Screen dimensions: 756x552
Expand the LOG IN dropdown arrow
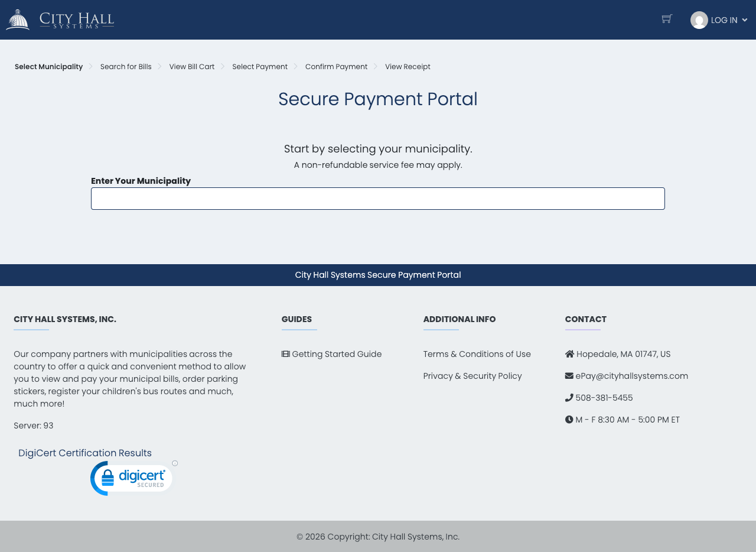click(x=744, y=20)
